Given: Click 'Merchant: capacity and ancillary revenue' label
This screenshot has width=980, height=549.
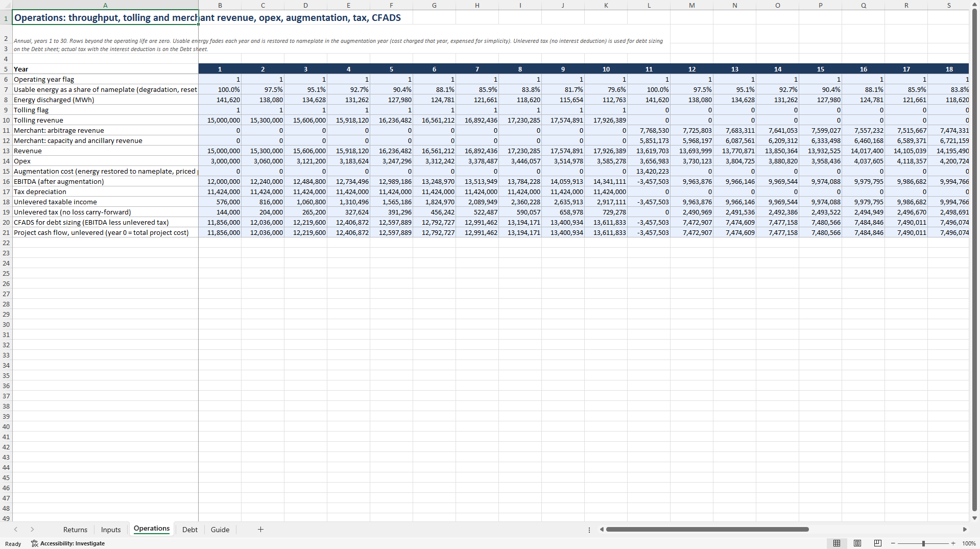Looking at the screenshot, I should pos(105,140).
